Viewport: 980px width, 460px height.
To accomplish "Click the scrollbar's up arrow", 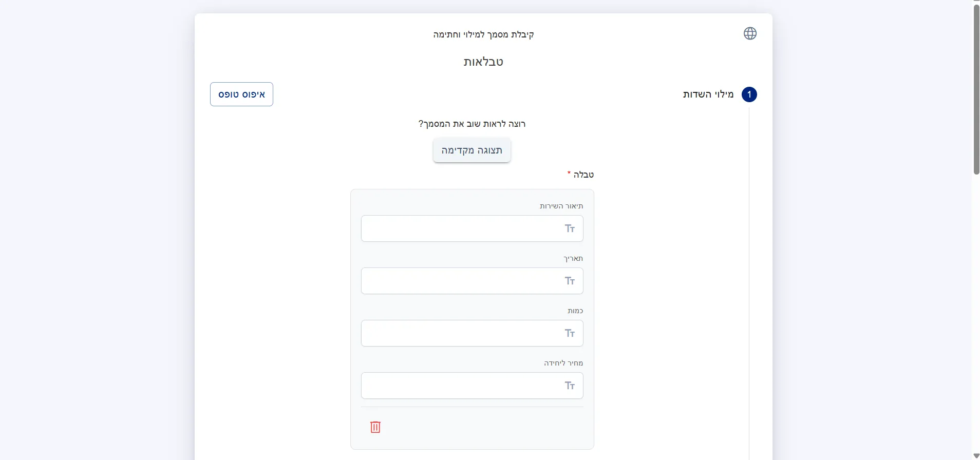I will 976,2.
